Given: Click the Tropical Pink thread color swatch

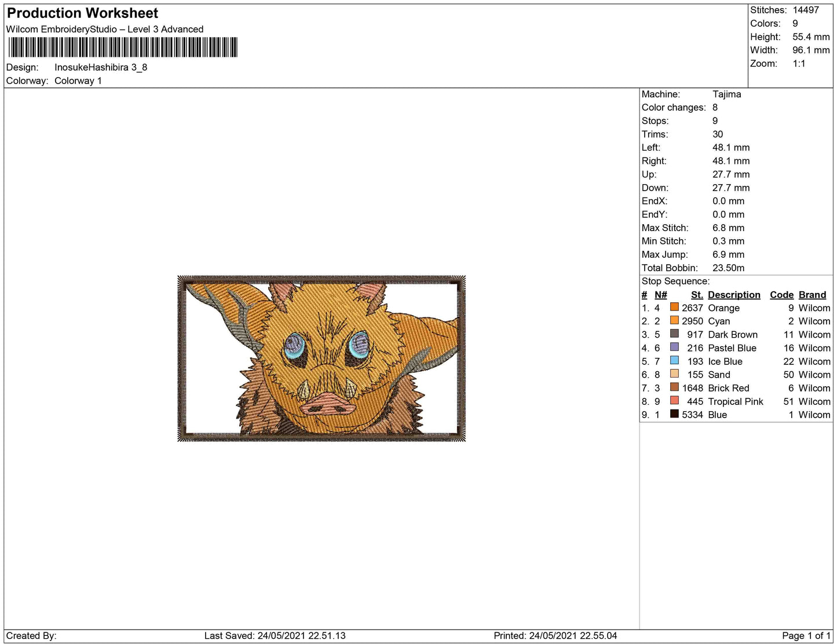Looking at the screenshot, I should tap(674, 400).
